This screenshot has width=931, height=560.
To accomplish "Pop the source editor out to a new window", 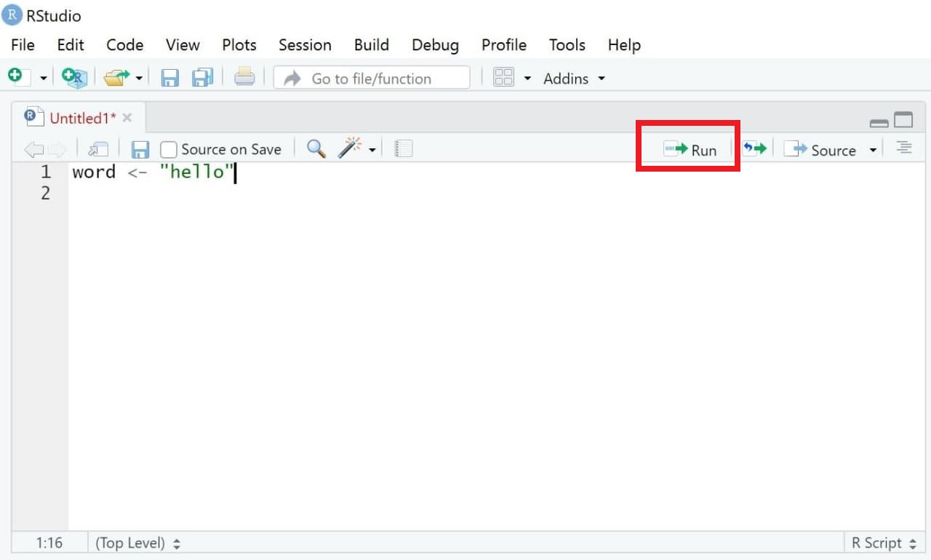I will click(x=98, y=148).
